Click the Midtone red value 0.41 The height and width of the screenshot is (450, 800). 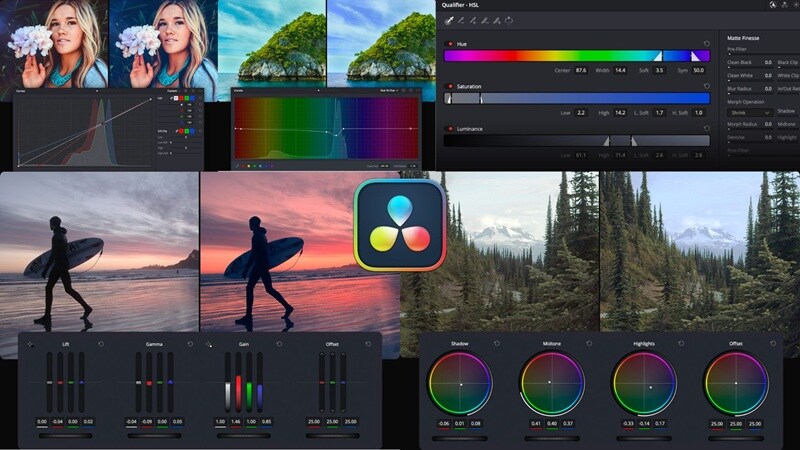[536, 423]
